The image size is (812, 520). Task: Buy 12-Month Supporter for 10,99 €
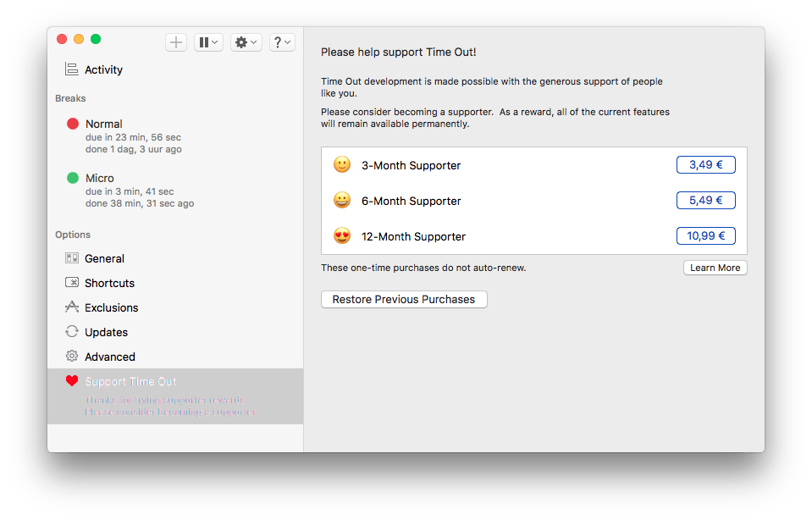705,236
